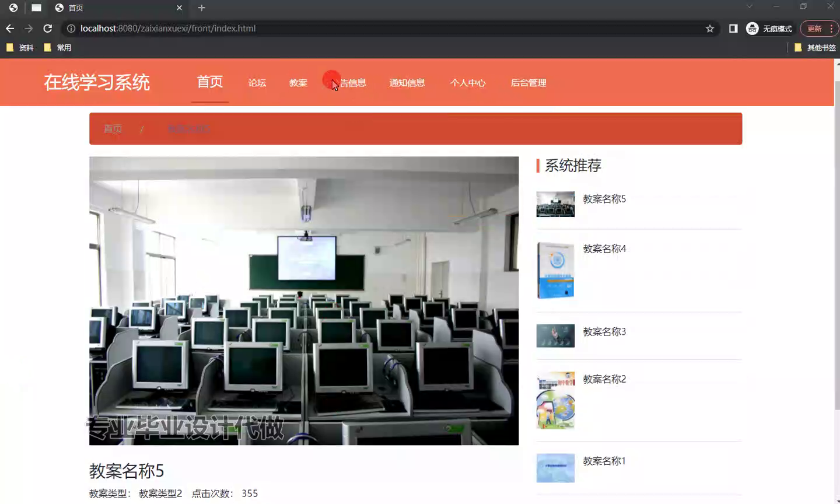The image size is (840, 504).
Task: Open the 教案名称3 recommendation link
Action: tap(604, 331)
